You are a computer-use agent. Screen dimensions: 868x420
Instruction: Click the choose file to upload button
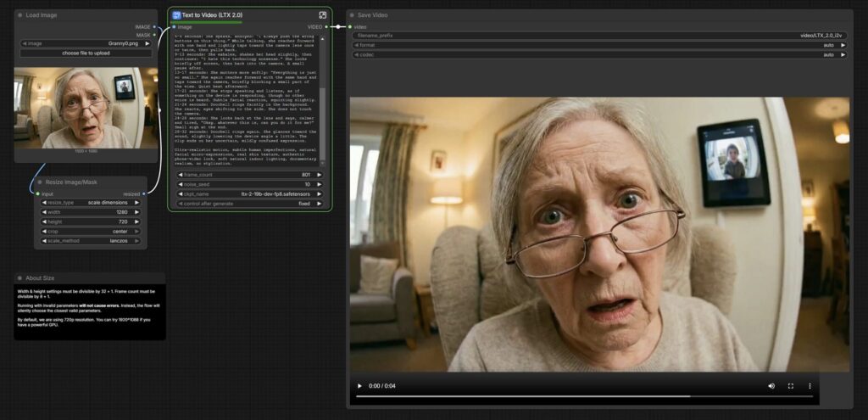point(86,53)
